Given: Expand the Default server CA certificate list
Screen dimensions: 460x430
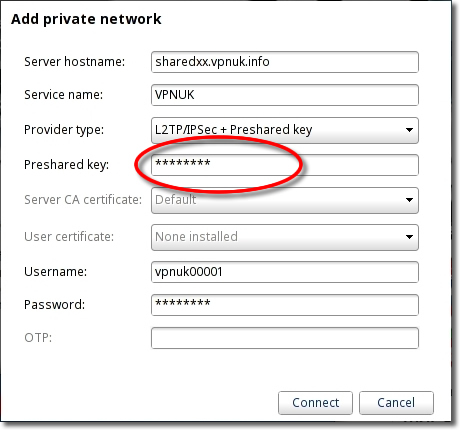Looking at the screenshot, I should 285,200.
